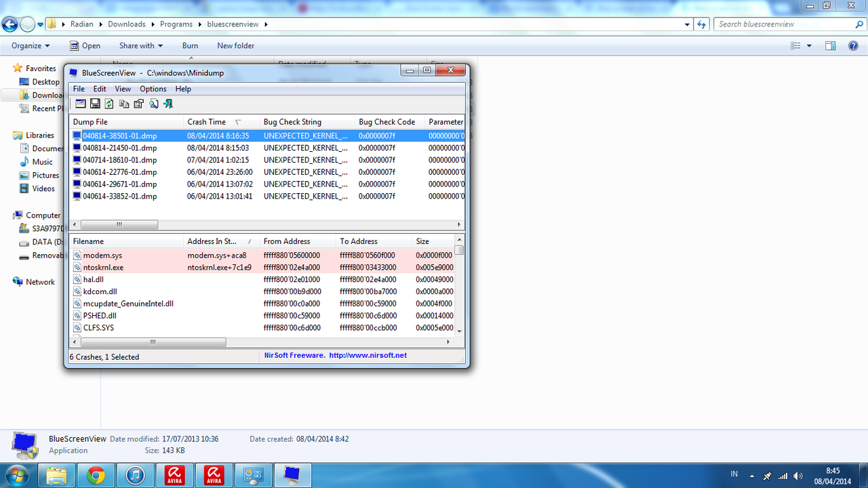Click the Save (floppy disk) toolbar icon

pyautogui.click(x=95, y=104)
